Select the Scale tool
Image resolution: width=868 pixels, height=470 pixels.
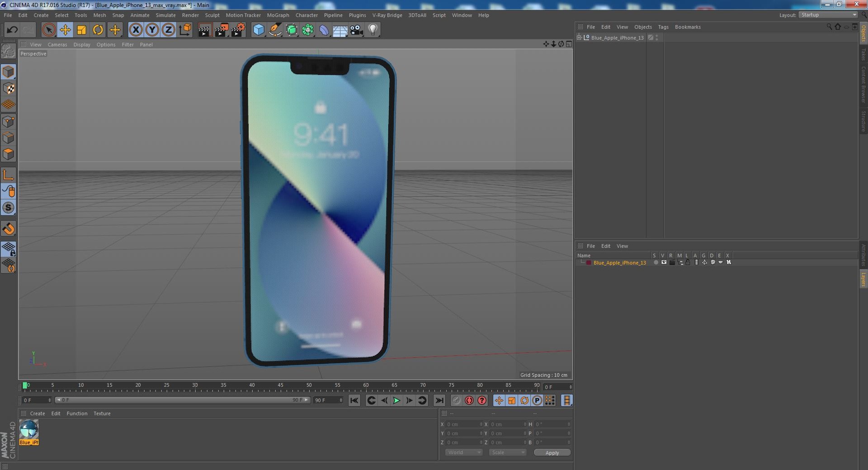(81, 30)
